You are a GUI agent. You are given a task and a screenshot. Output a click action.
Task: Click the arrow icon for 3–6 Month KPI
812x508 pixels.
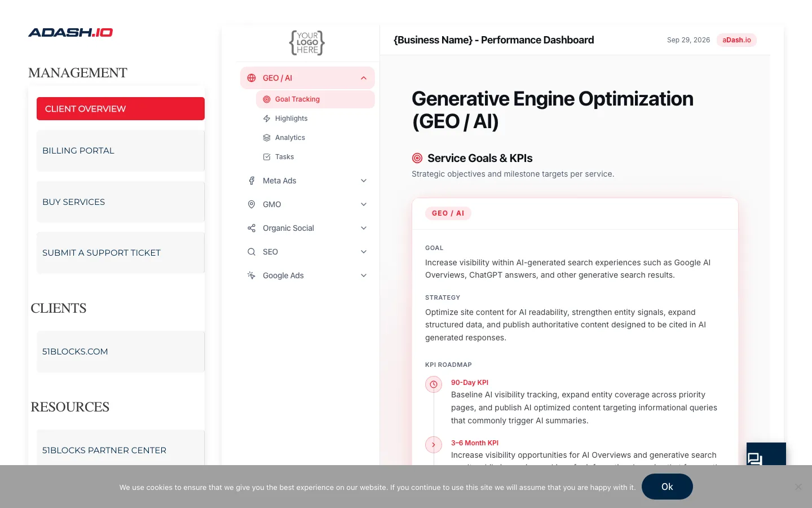point(434,445)
